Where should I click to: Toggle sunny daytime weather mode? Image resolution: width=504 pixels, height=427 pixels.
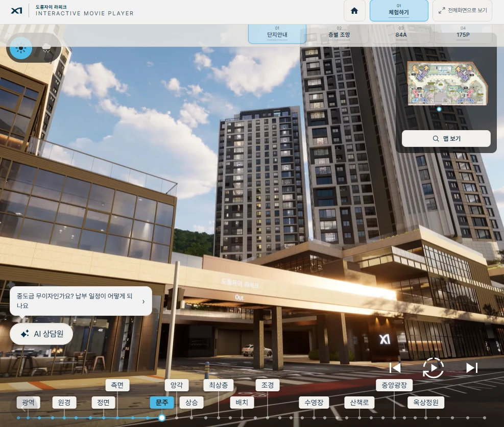pyautogui.click(x=21, y=48)
